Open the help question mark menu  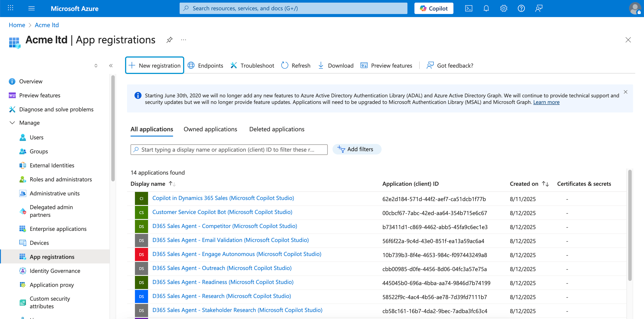(521, 8)
